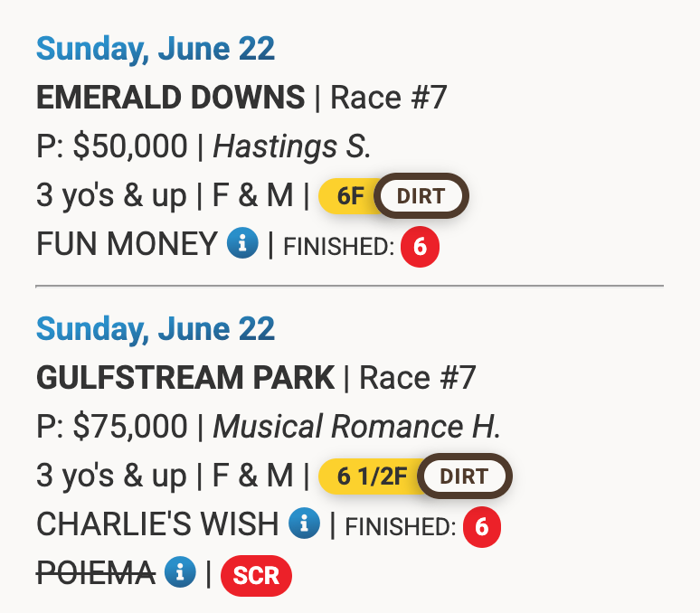This screenshot has width=700, height=613.
Task: Select the Musical Romance H. race name
Action: coord(356,426)
